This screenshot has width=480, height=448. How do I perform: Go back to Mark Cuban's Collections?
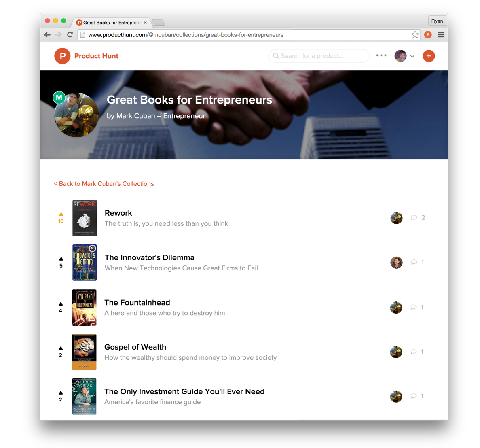pos(104,184)
